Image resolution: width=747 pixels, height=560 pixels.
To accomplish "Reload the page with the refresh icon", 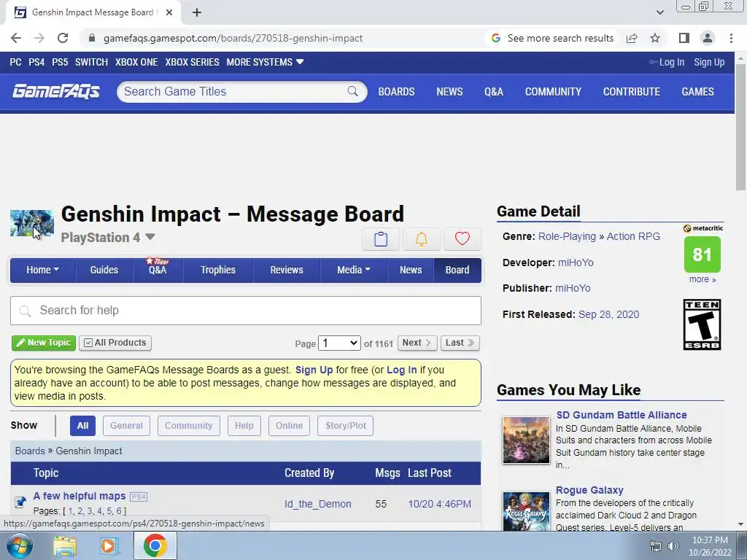I will (x=63, y=38).
